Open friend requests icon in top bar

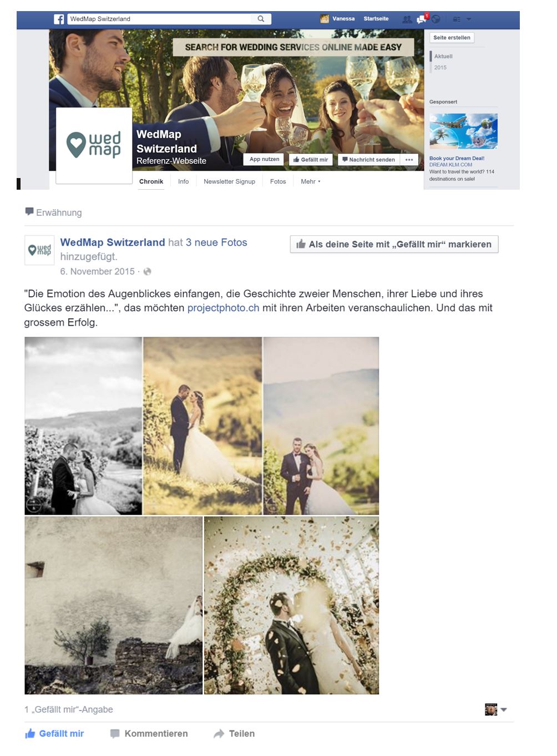tap(407, 19)
